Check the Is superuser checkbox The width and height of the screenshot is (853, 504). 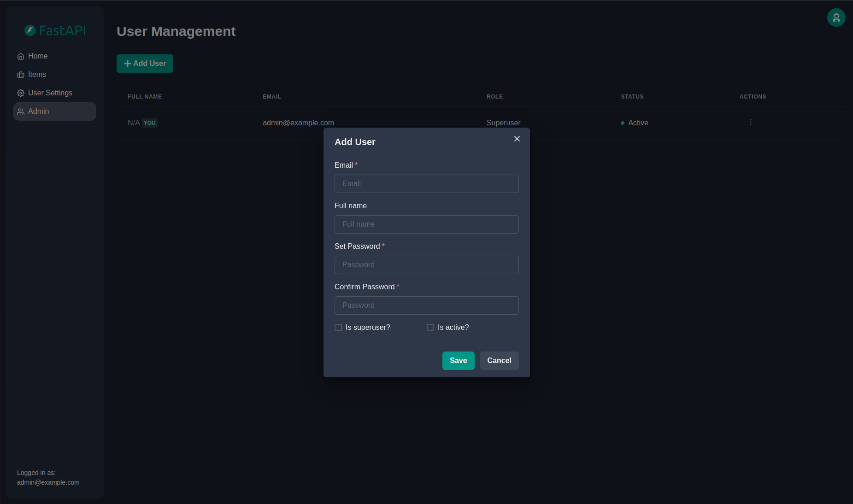click(338, 328)
